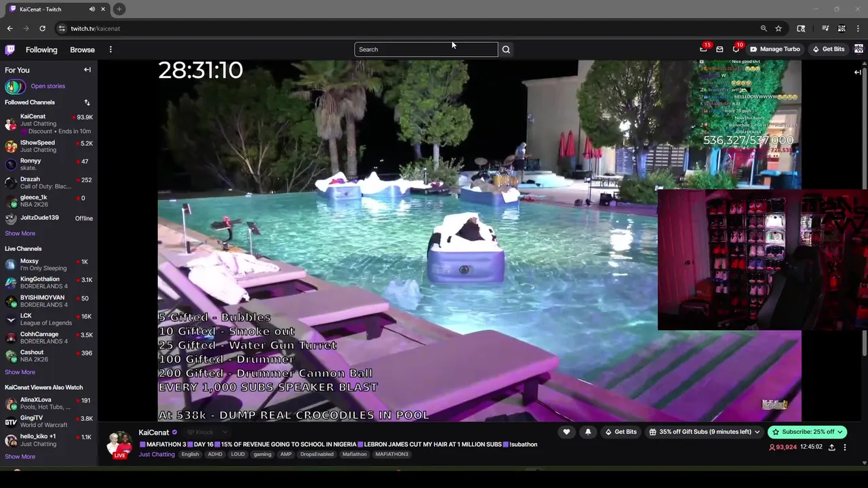868x488 pixels.
Task: Reload the browser page
Action: pos(42,28)
